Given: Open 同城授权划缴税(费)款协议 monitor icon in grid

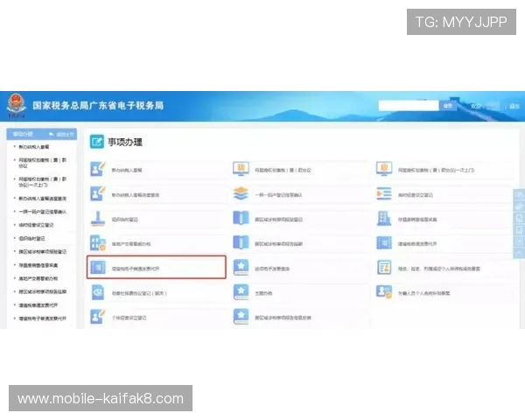Looking at the screenshot, I should tap(241, 169).
